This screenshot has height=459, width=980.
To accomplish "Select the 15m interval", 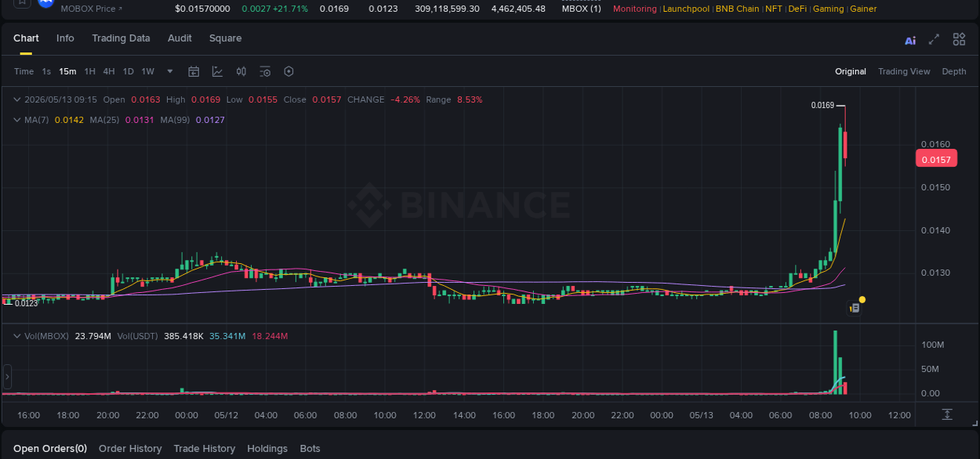I will click(67, 71).
